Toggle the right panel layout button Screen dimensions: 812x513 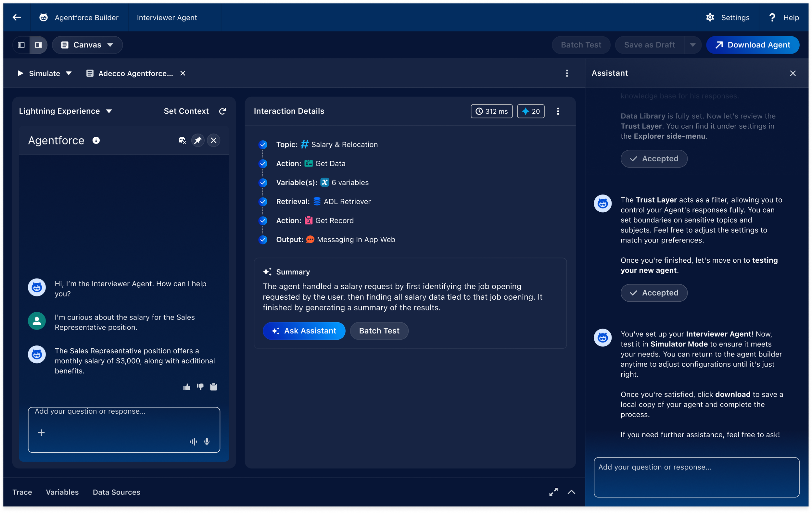click(38, 45)
